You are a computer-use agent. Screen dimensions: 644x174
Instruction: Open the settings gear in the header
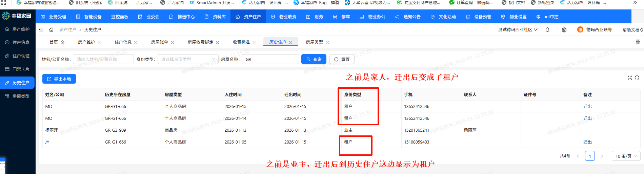564,30
